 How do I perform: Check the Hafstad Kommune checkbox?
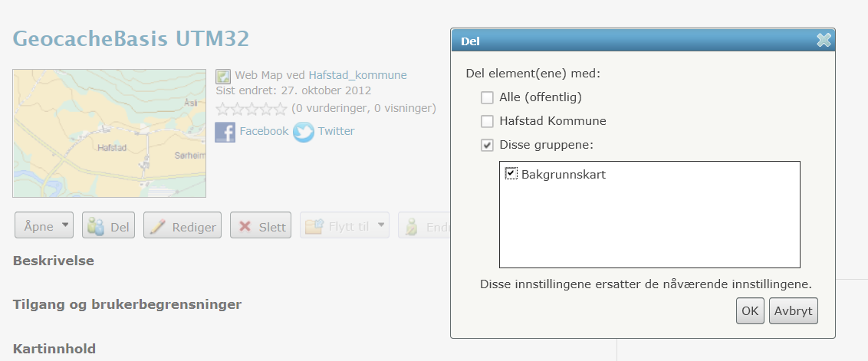tap(487, 121)
